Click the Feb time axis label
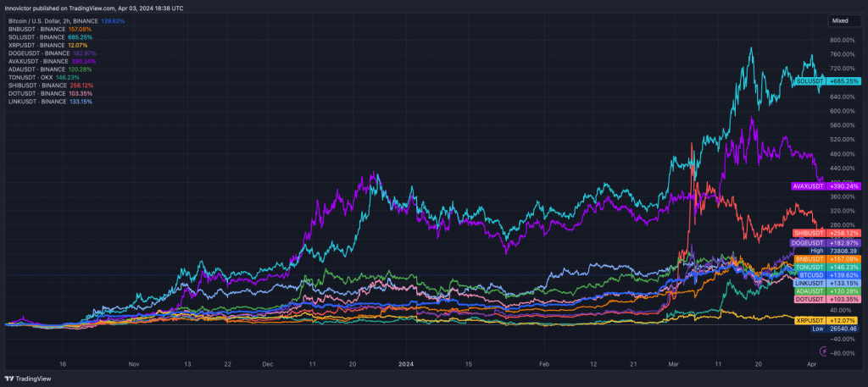The image size is (868, 387). pyautogui.click(x=544, y=364)
